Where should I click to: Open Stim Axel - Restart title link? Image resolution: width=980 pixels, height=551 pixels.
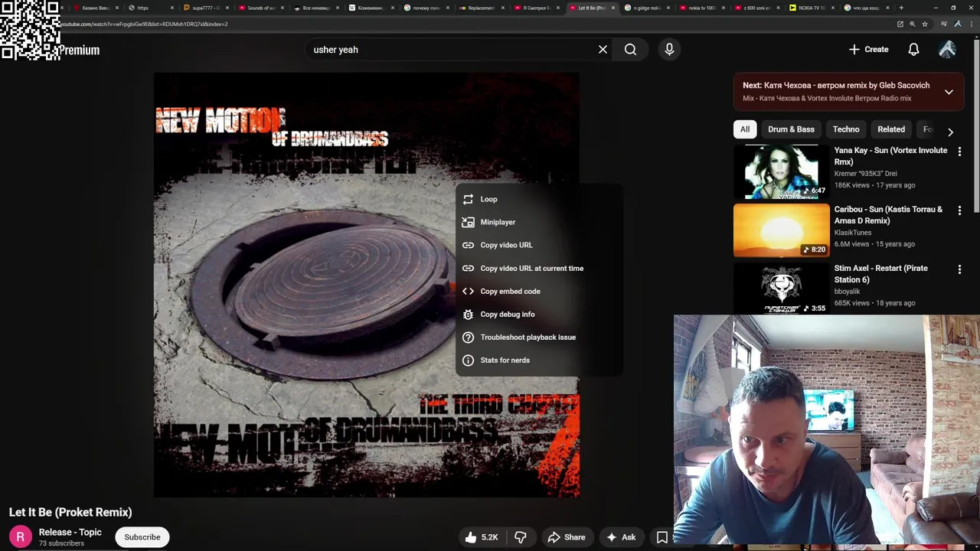pos(880,274)
